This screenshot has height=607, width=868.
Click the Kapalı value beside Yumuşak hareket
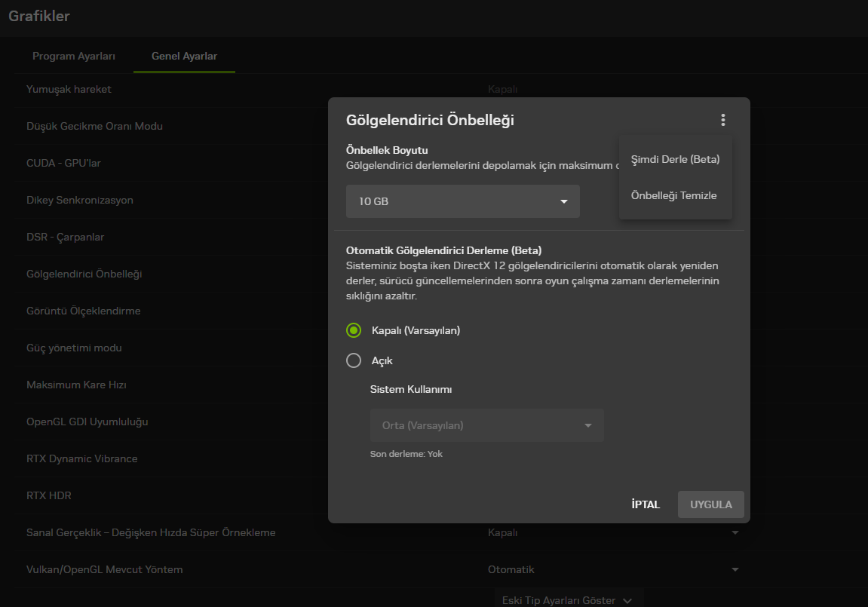pyautogui.click(x=503, y=89)
